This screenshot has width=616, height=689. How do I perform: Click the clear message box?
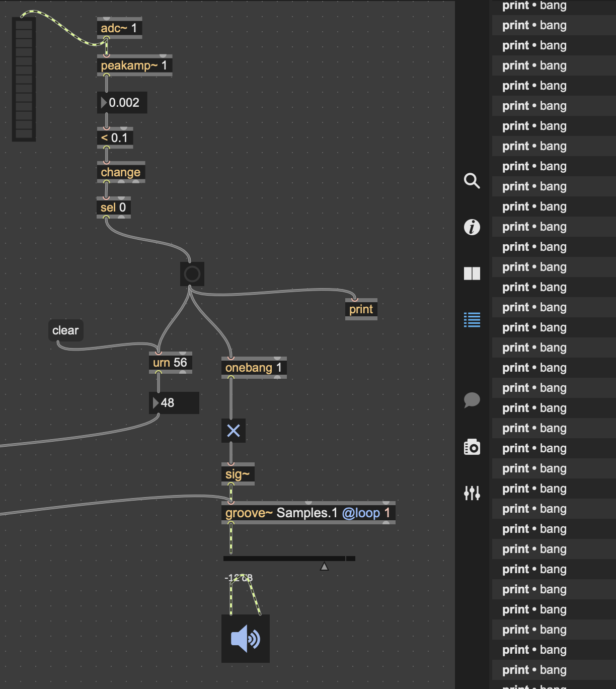[x=65, y=330]
